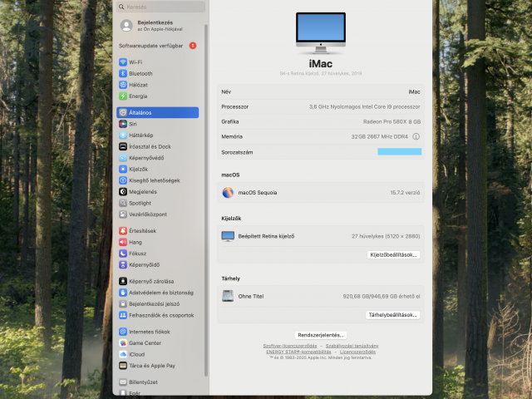
Task: Open the Háttérkép wallpaper icon
Action: (x=123, y=135)
